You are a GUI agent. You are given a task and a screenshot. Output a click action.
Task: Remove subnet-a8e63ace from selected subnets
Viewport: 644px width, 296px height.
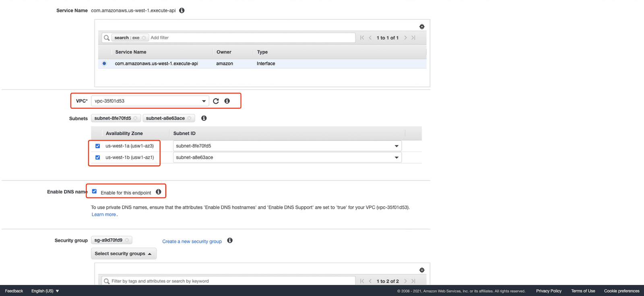click(189, 118)
